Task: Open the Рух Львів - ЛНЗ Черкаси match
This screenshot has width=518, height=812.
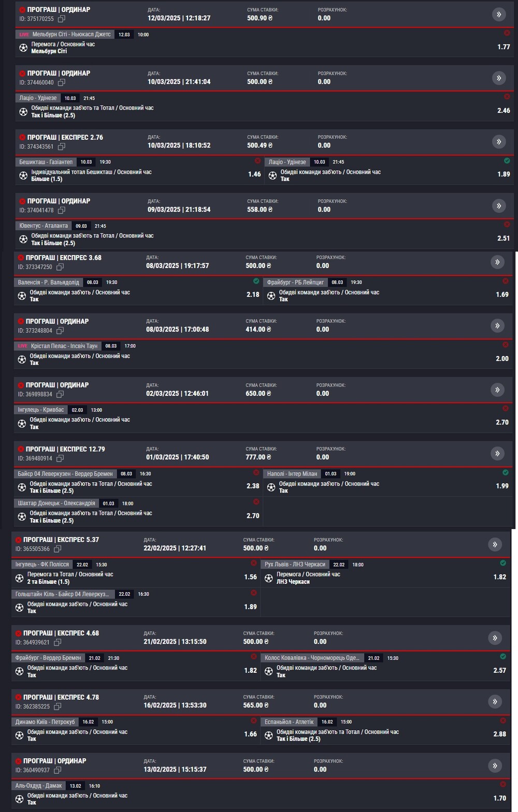Action: 295,564
